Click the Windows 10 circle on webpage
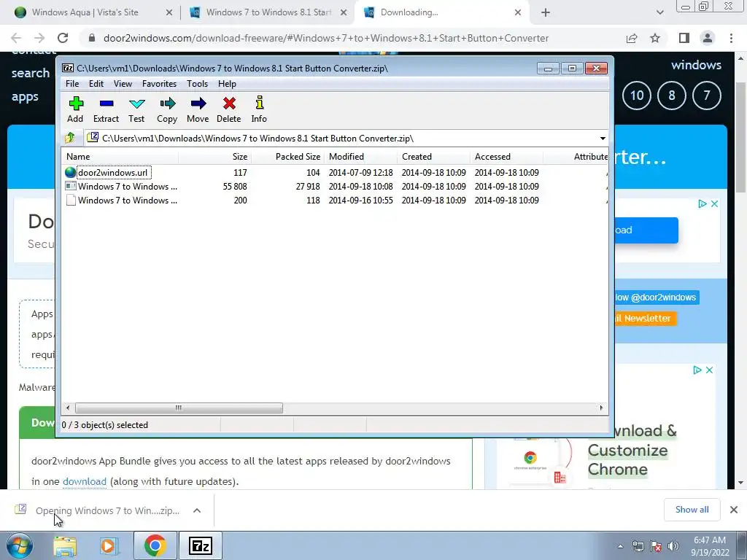Image resolution: width=747 pixels, height=560 pixels. (637, 96)
